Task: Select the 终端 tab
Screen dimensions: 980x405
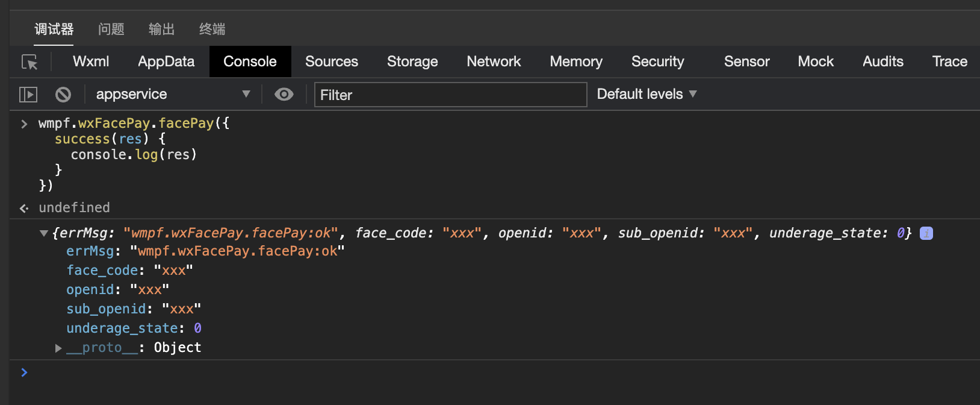Action: pyautogui.click(x=212, y=29)
